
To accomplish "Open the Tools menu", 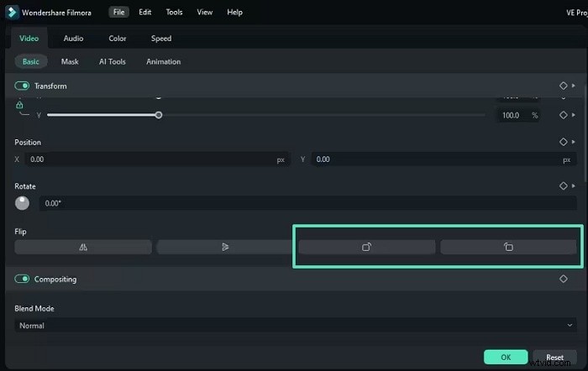I will (174, 13).
